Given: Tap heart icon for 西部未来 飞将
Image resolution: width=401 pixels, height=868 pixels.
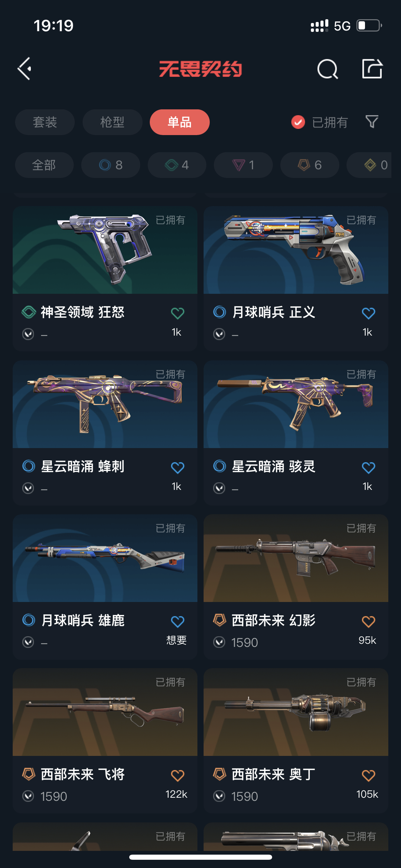Looking at the screenshot, I should click(x=177, y=775).
